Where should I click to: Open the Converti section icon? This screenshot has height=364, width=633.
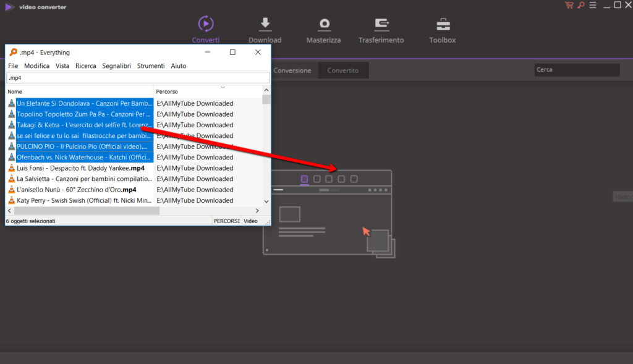(x=206, y=24)
